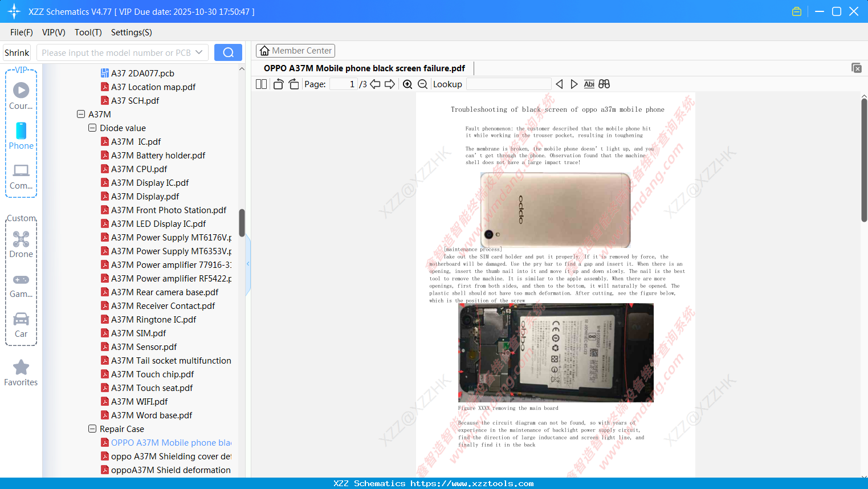Viewport: 868px width, 489px height.
Task: Collapse the left file panel with the splitter arrow
Action: point(248,264)
